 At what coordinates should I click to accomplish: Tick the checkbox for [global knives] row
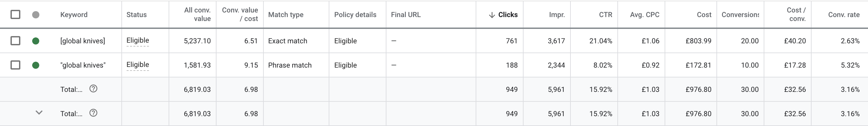(x=15, y=41)
